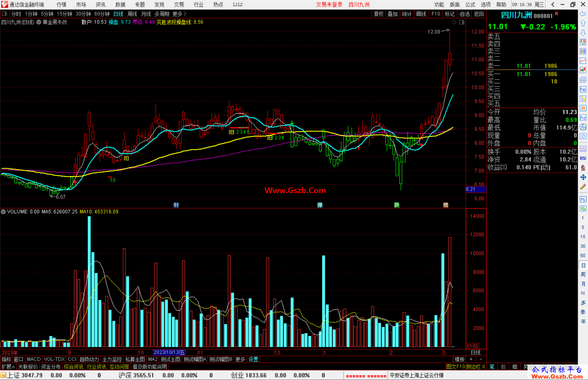Screen dimensions: 588x380
Task: Click the orange document icon in sidebar
Action: (x=583, y=108)
